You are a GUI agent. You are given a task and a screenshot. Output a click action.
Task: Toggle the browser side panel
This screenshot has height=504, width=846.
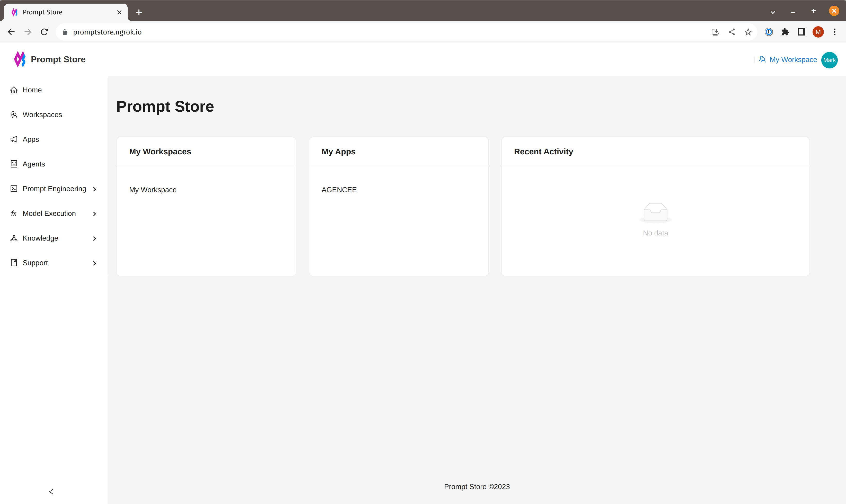[x=802, y=32]
